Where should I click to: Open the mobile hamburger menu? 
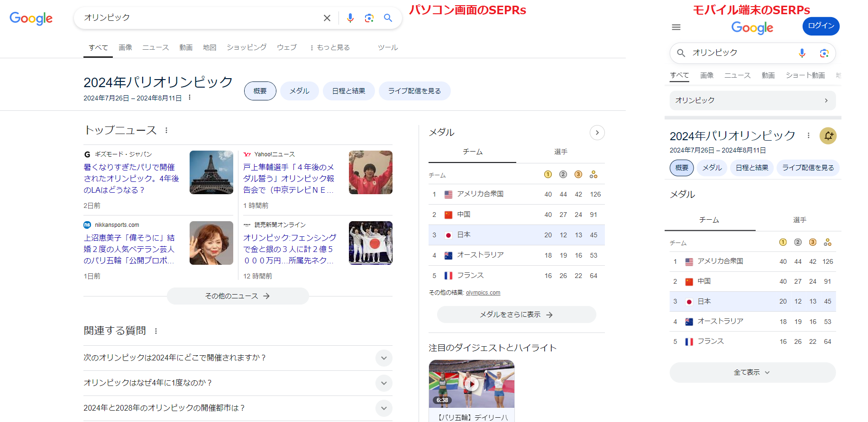point(676,27)
